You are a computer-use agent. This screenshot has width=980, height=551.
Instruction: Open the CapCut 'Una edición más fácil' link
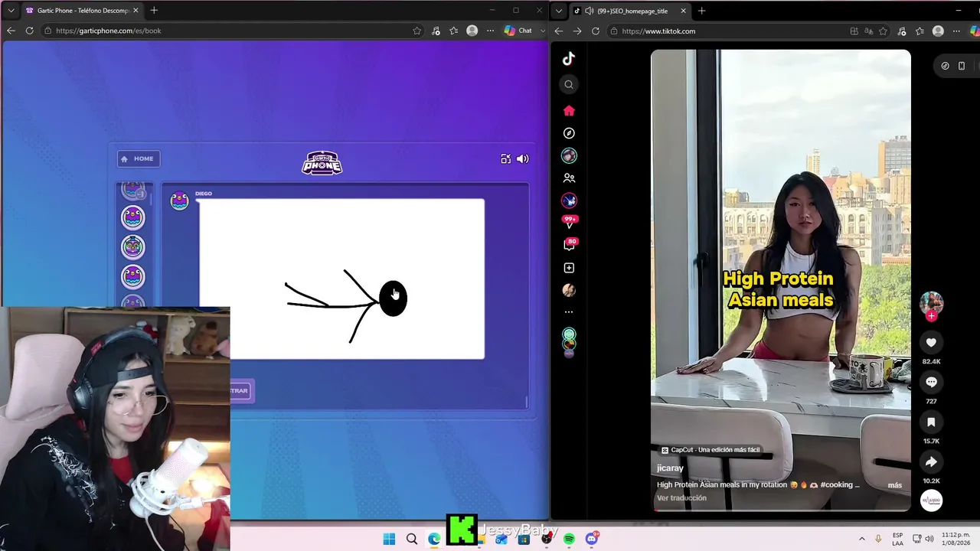[710, 450]
